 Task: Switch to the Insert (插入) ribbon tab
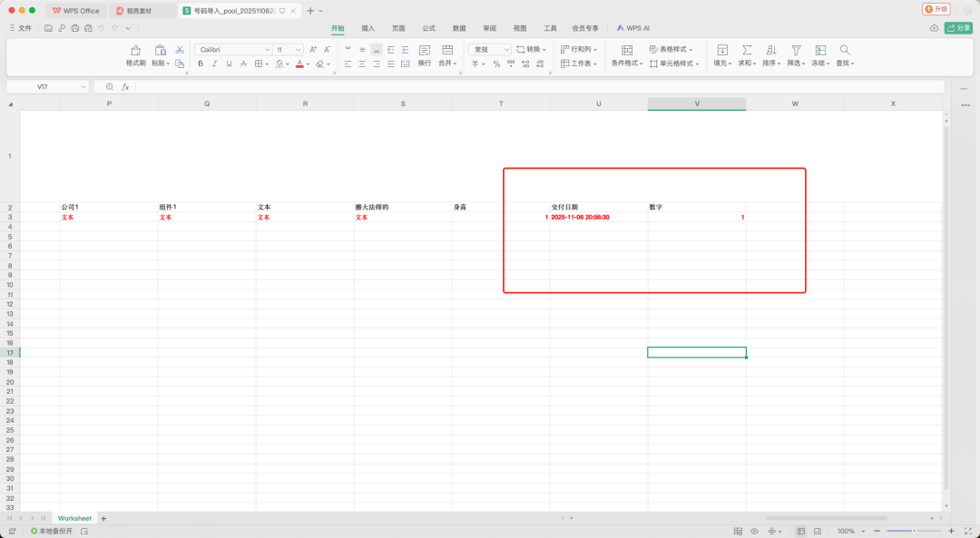coord(367,28)
